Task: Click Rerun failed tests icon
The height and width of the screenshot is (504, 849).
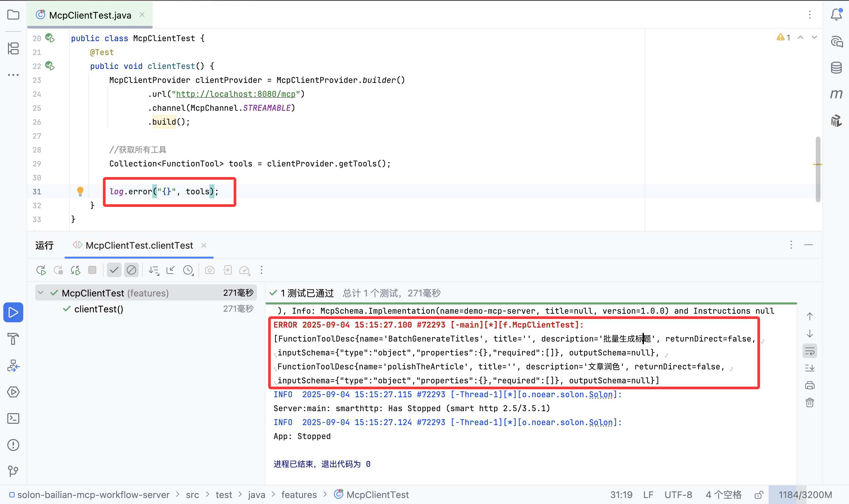Action: [x=58, y=270]
